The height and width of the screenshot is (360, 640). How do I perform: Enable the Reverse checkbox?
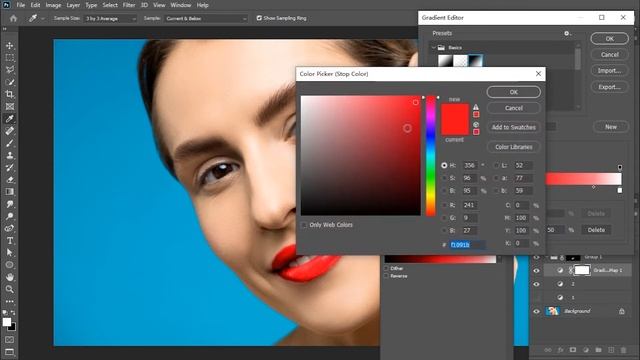[x=386, y=276]
